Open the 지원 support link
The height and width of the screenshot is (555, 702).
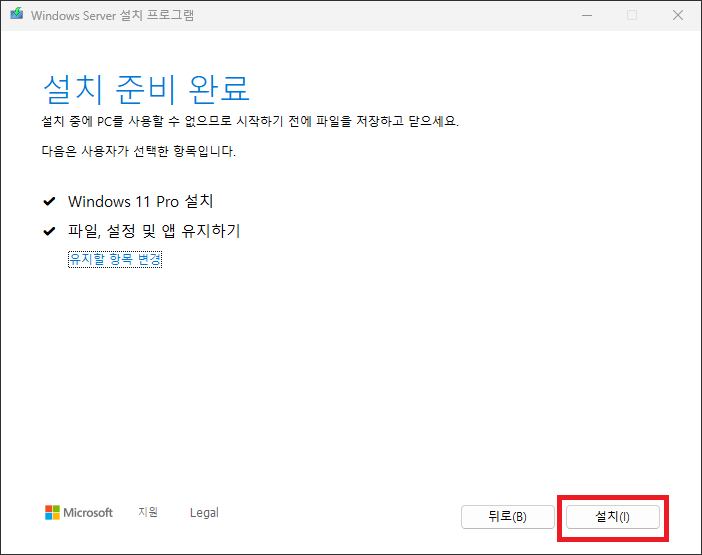(148, 512)
